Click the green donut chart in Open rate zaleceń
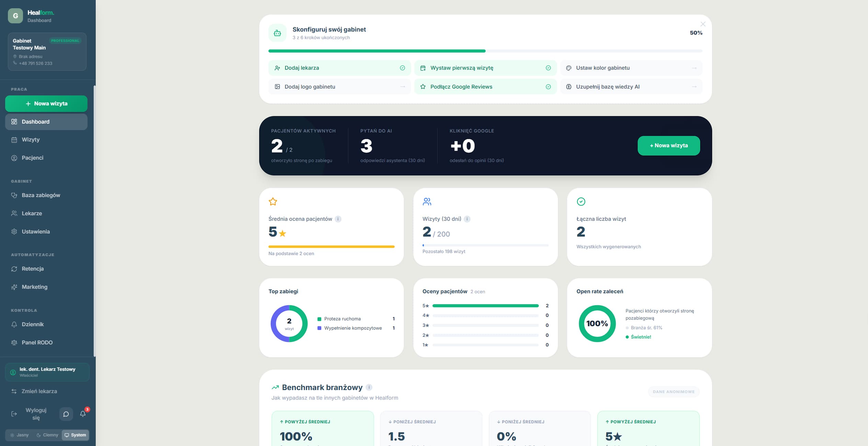 (x=597, y=323)
